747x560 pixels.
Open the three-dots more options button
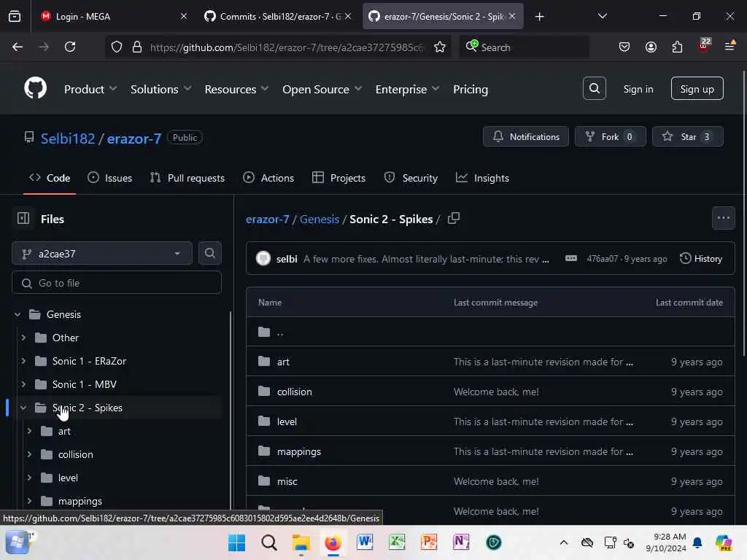coord(723,218)
